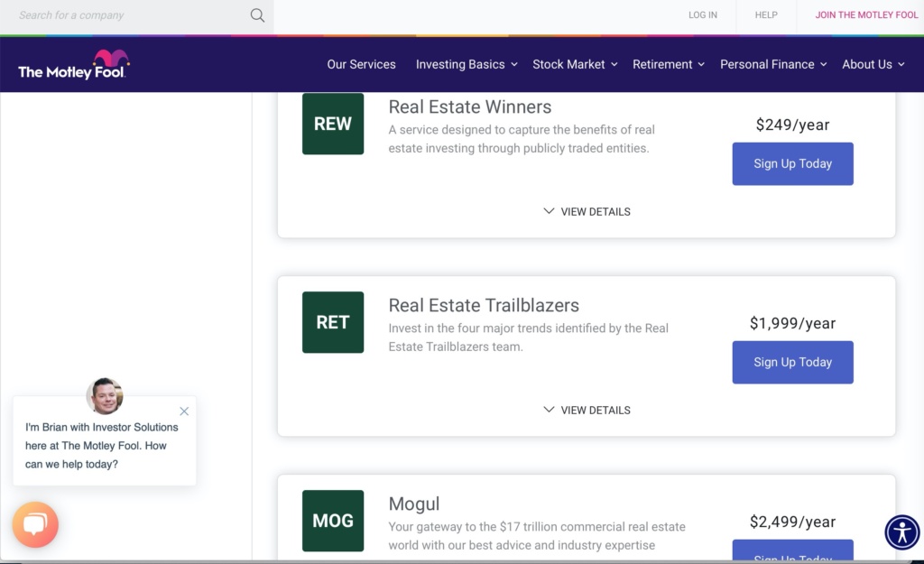
Task: Expand View Details for Real Estate Trailblazers
Action: click(587, 411)
